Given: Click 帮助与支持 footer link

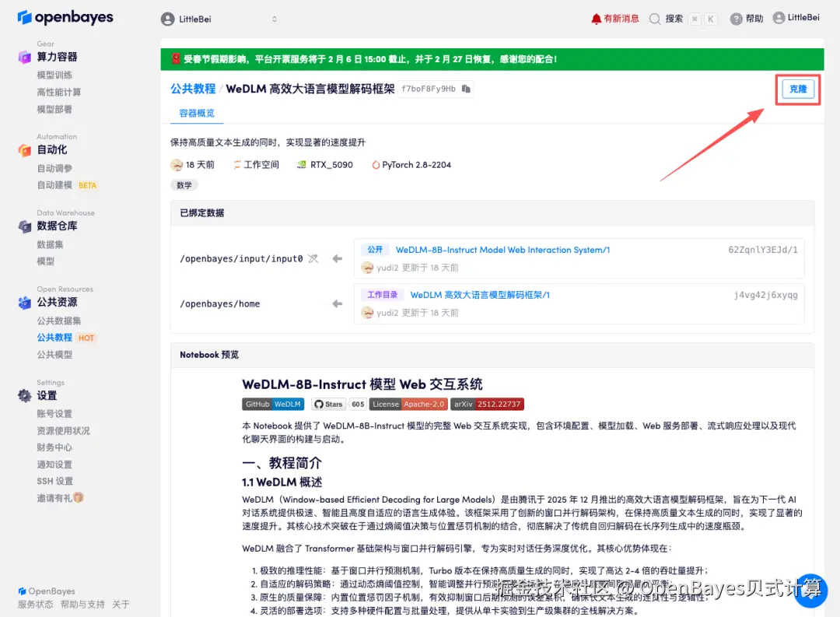Looking at the screenshot, I should [82, 604].
